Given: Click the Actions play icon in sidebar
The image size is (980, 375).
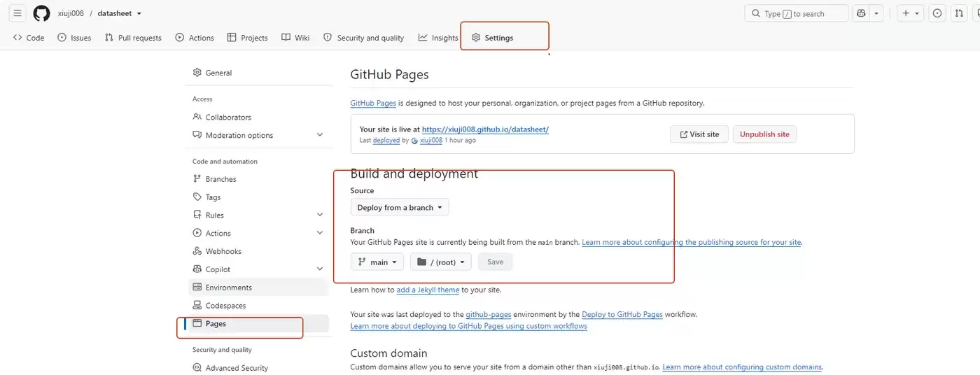Looking at the screenshot, I should (197, 233).
